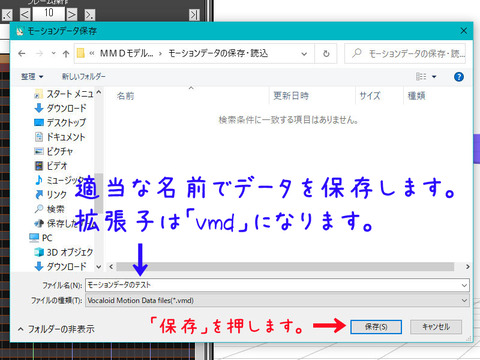Click the ダウンロード arrow icon under PC
Screen dimensions: 480x360
click(39, 266)
